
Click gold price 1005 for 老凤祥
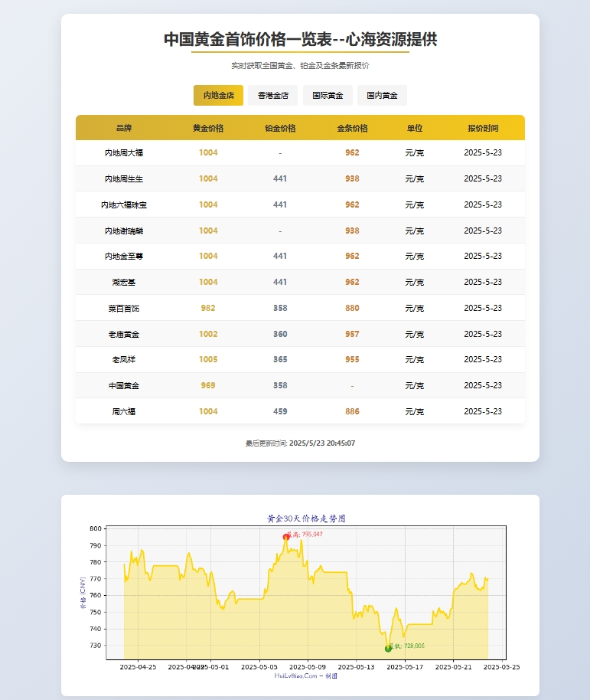pos(208,359)
